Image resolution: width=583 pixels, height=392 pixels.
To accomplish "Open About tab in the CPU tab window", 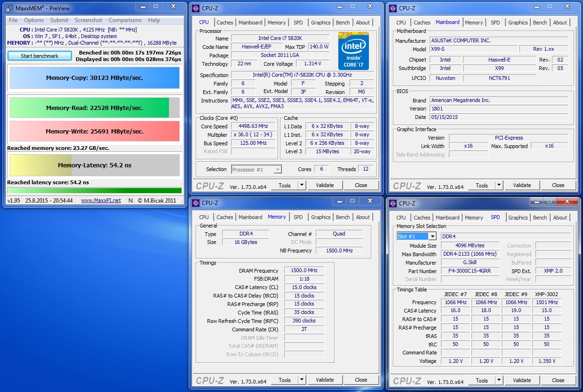I will click(x=363, y=23).
